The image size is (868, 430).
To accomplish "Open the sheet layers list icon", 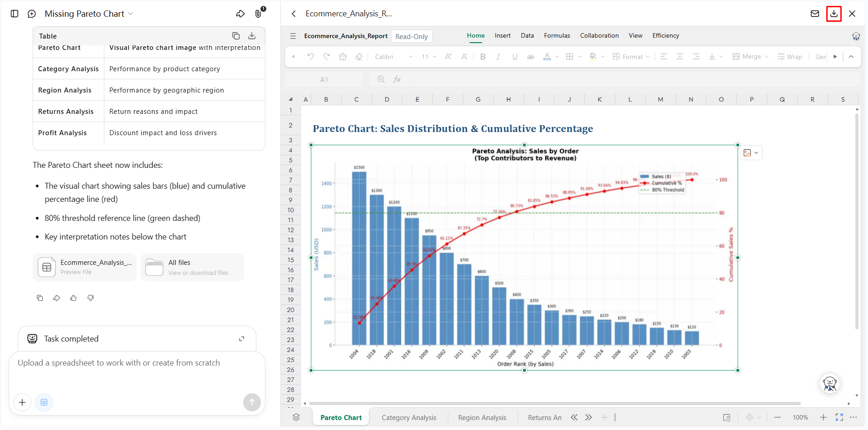I will click(296, 417).
